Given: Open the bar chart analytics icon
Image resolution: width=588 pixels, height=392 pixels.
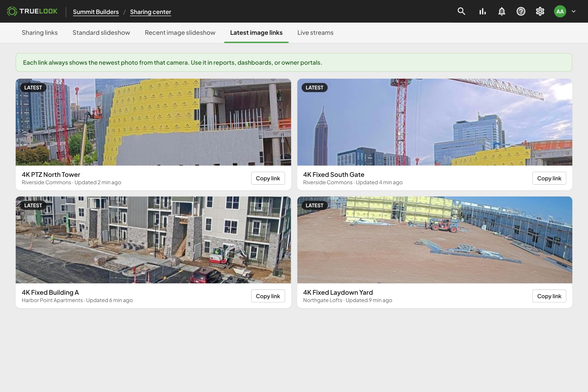Looking at the screenshot, I should coord(482,11).
